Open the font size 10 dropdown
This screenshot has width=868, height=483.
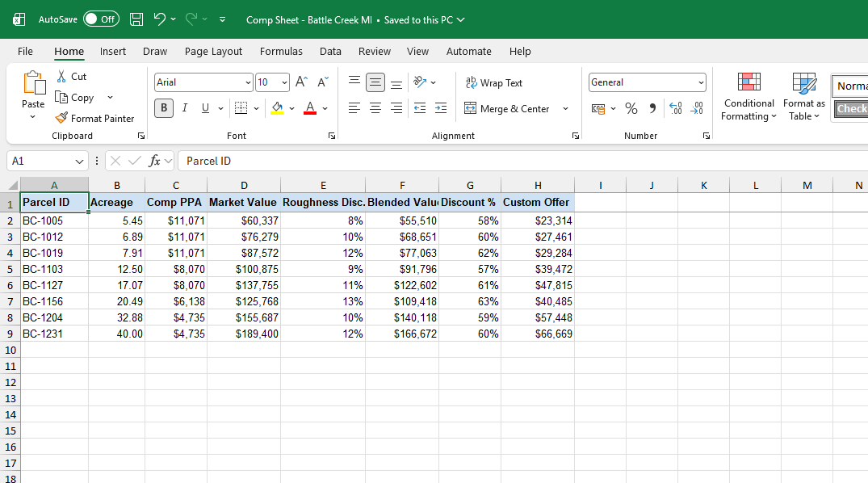coord(284,82)
